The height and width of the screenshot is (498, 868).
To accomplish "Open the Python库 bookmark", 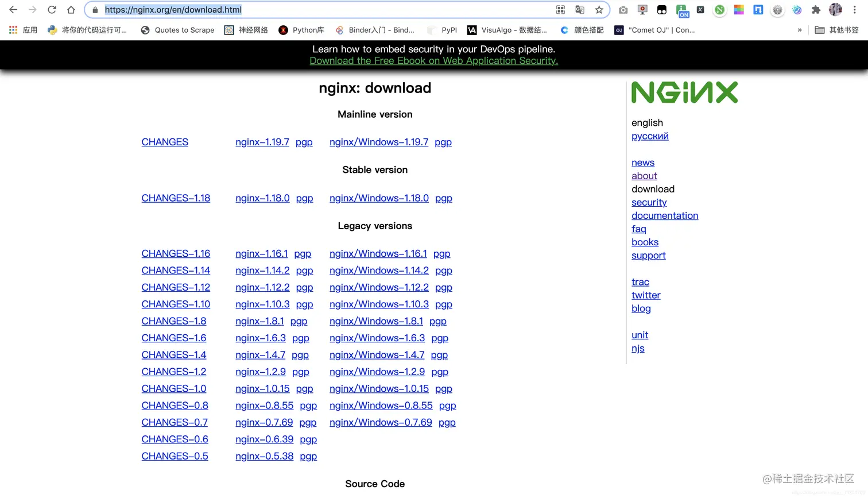I will tap(301, 30).
